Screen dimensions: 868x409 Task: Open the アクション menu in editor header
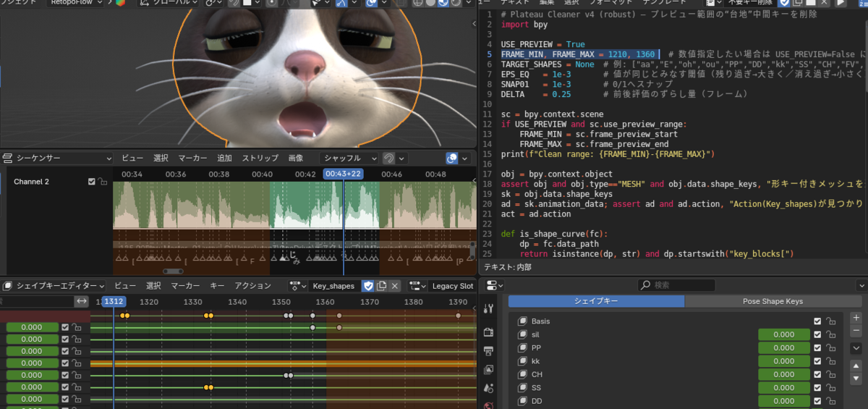(x=252, y=286)
